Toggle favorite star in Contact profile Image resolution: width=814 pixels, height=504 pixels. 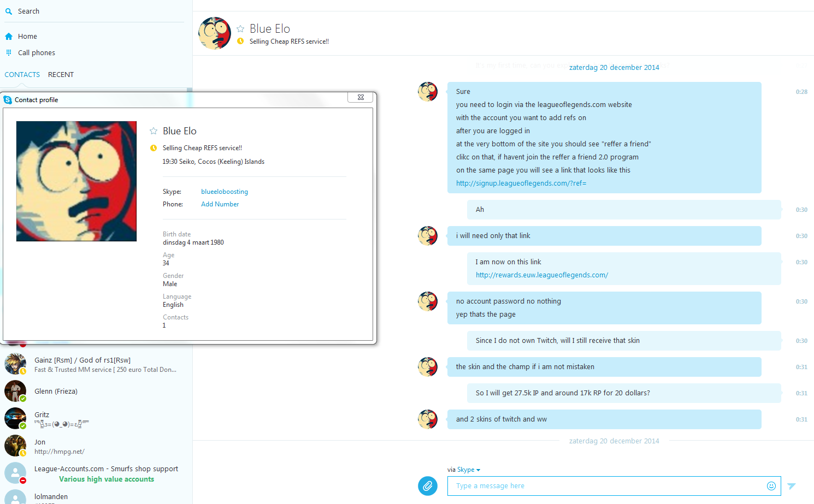point(154,131)
